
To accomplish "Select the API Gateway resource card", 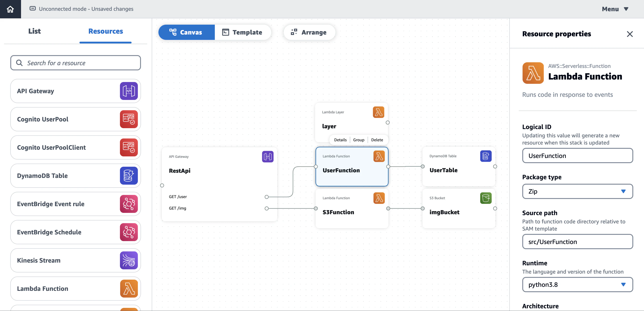I will [x=75, y=91].
